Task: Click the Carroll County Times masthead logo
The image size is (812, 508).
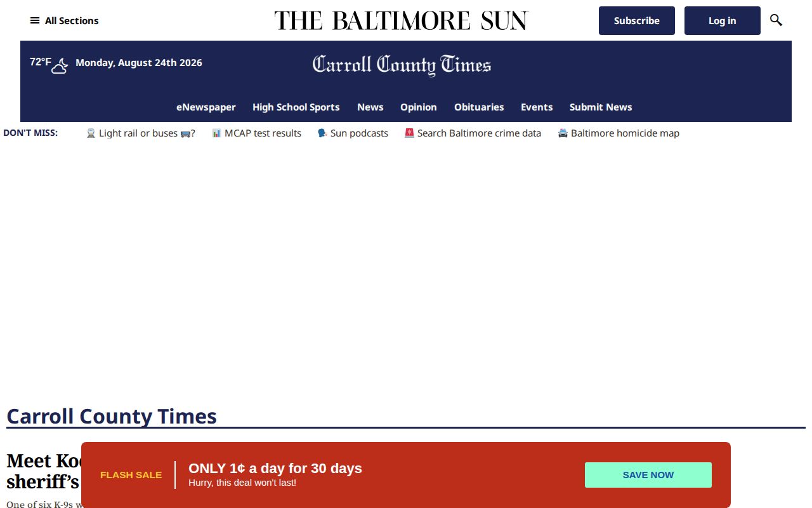Action: pos(402,65)
